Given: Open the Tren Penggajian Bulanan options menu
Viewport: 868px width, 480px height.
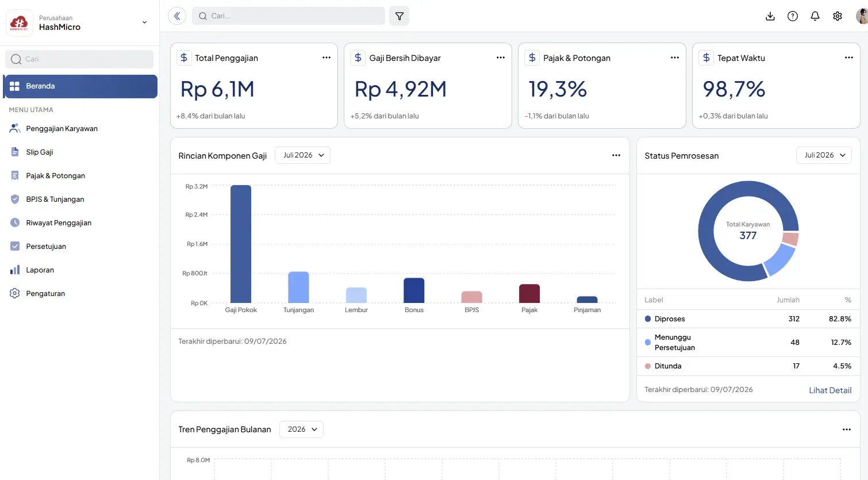Looking at the screenshot, I should click(x=847, y=429).
